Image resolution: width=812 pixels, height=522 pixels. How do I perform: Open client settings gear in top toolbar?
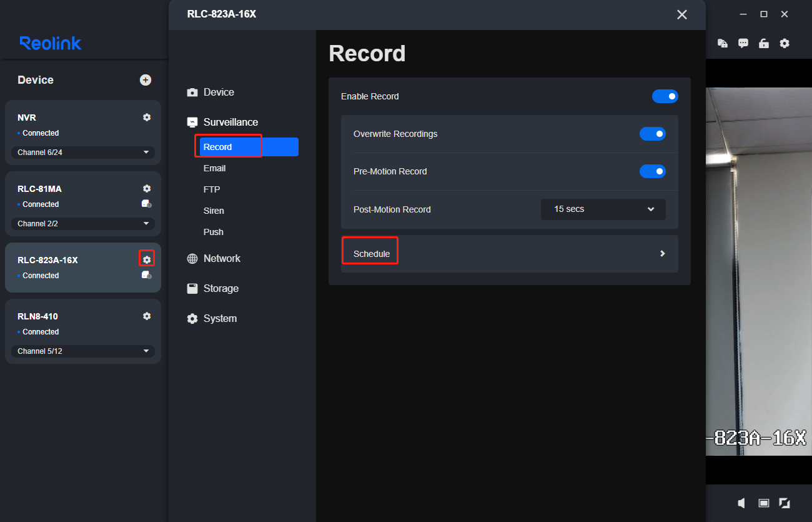(x=785, y=43)
